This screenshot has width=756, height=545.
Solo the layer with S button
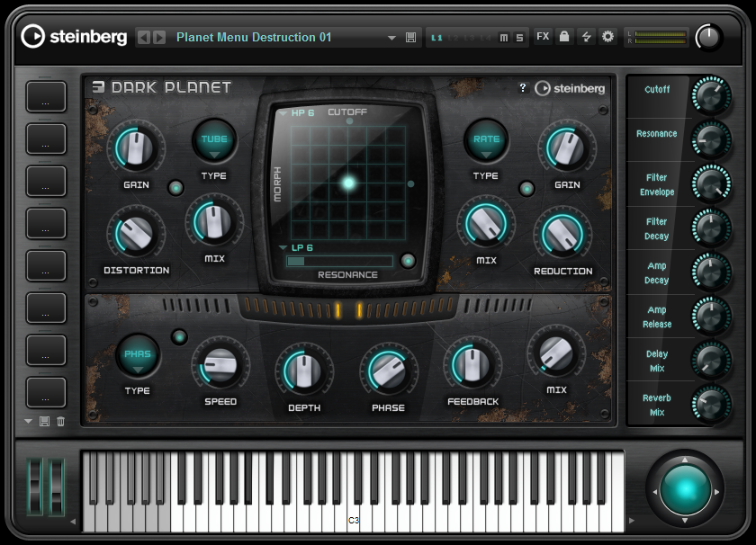point(519,38)
